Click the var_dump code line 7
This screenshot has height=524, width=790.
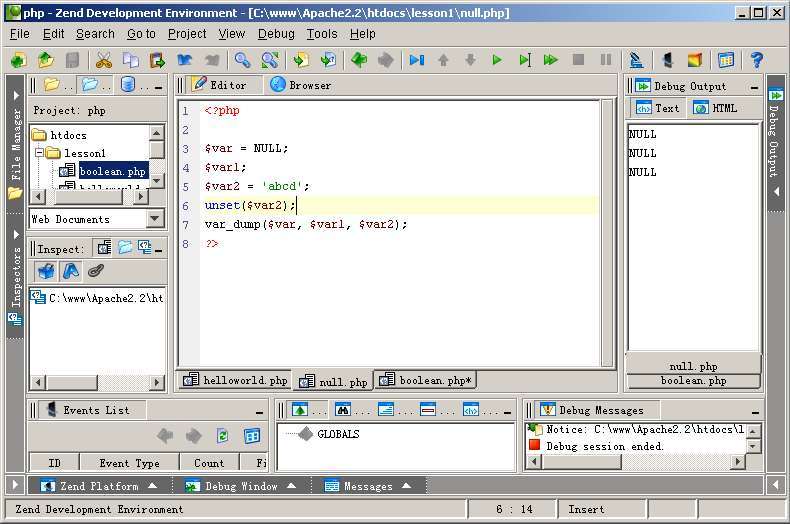click(306, 224)
